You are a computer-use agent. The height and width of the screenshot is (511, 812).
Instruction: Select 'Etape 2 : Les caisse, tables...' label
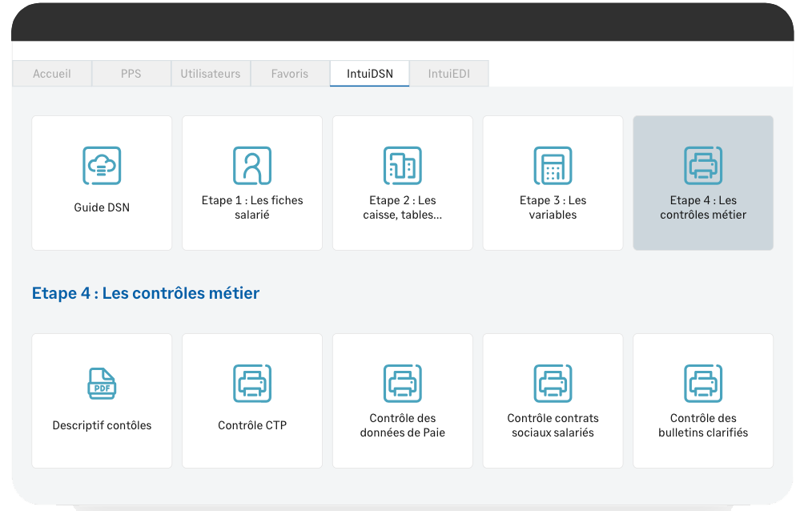coord(402,207)
